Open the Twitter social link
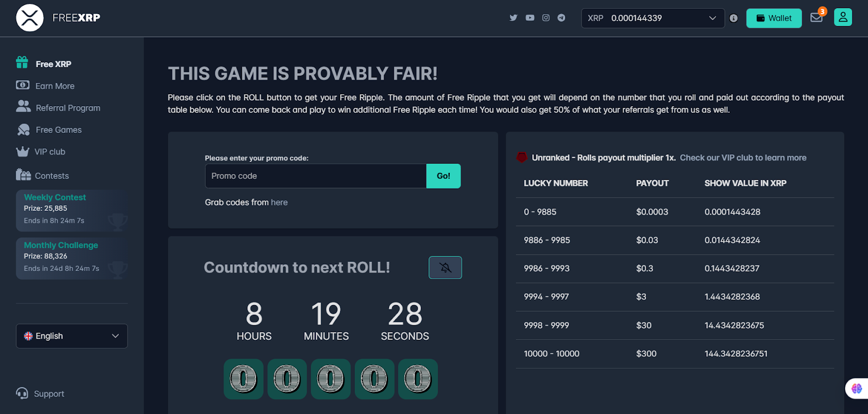Image resolution: width=868 pixels, height=414 pixels. click(x=513, y=18)
